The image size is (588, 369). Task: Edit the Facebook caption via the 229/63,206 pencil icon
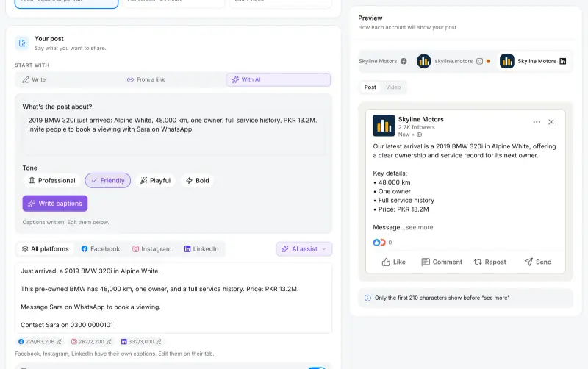click(59, 342)
